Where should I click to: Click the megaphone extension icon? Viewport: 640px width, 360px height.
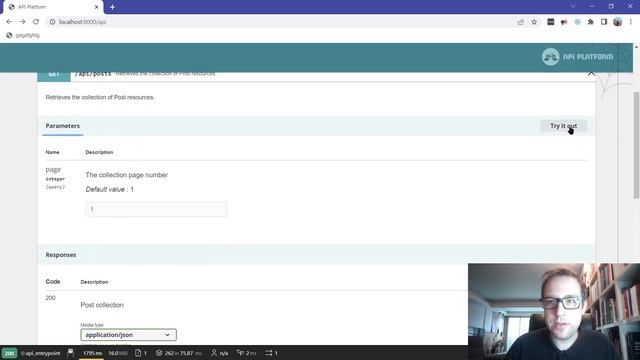564,22
